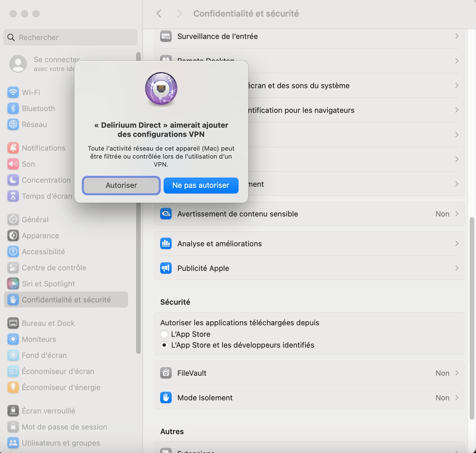Click the Rechercher search field
Image resolution: width=476 pixels, height=453 pixels.
click(70, 37)
